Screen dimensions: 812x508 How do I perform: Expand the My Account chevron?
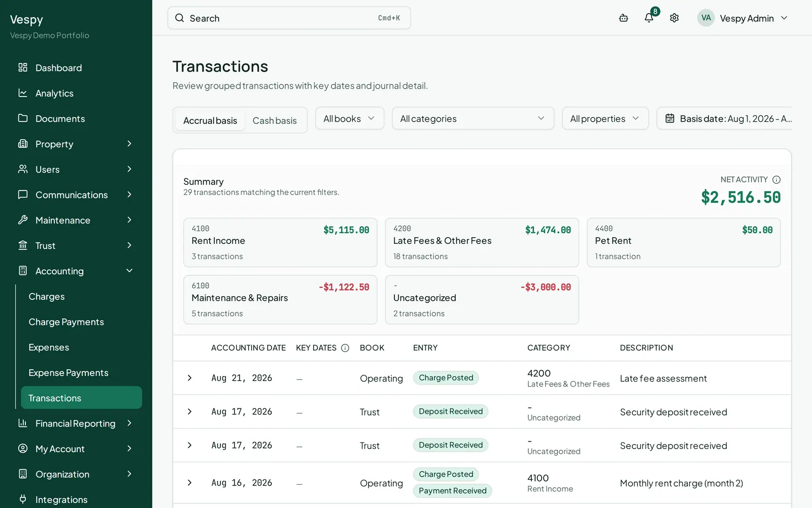[x=129, y=449]
